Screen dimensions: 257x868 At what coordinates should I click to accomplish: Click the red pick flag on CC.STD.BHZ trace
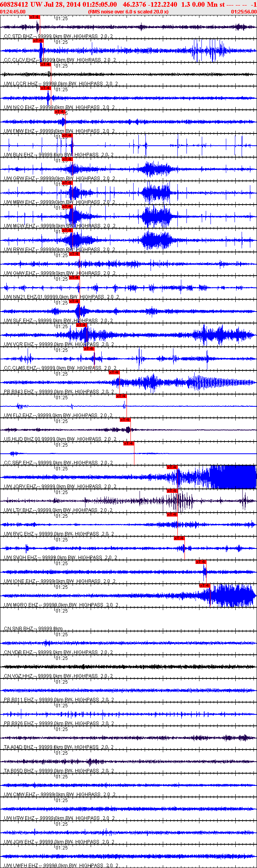point(35,17)
